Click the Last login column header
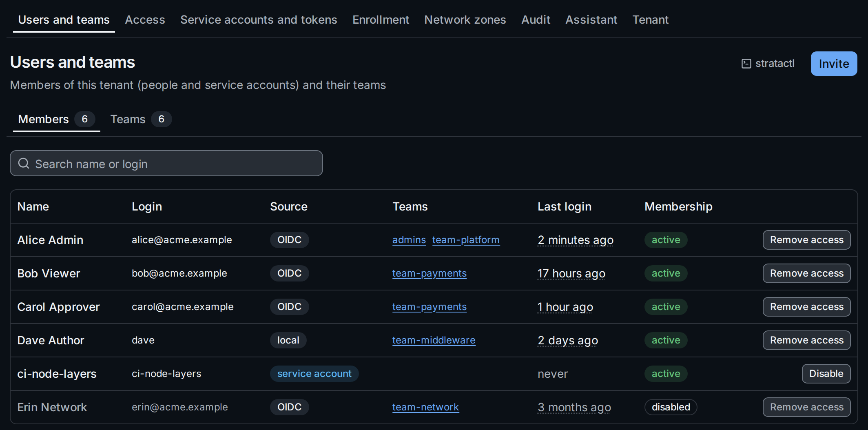 [564, 206]
